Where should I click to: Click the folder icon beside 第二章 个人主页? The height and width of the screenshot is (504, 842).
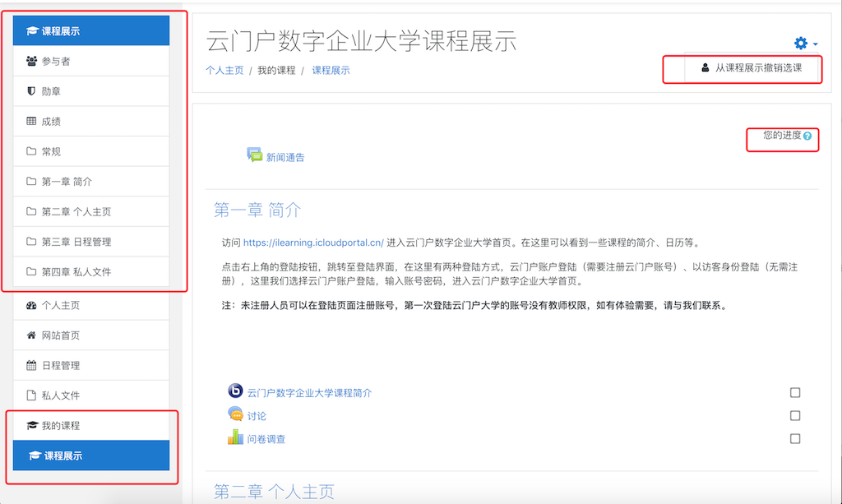pos(32,211)
